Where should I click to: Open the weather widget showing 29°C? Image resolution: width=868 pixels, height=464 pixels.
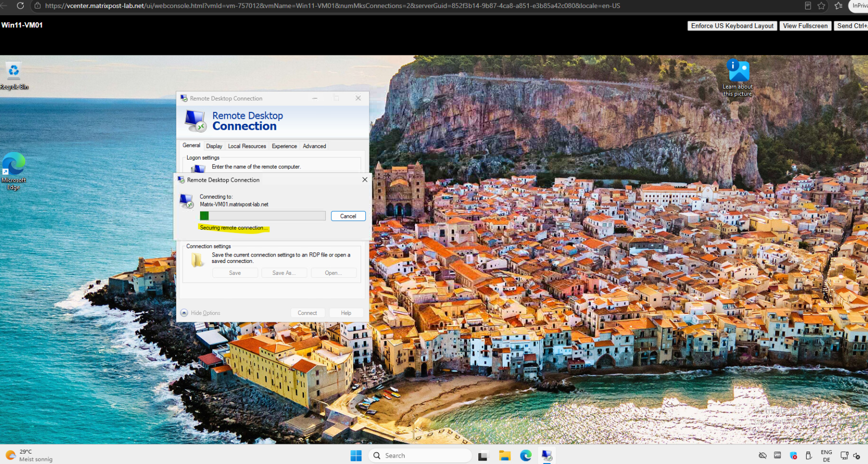[x=29, y=456]
